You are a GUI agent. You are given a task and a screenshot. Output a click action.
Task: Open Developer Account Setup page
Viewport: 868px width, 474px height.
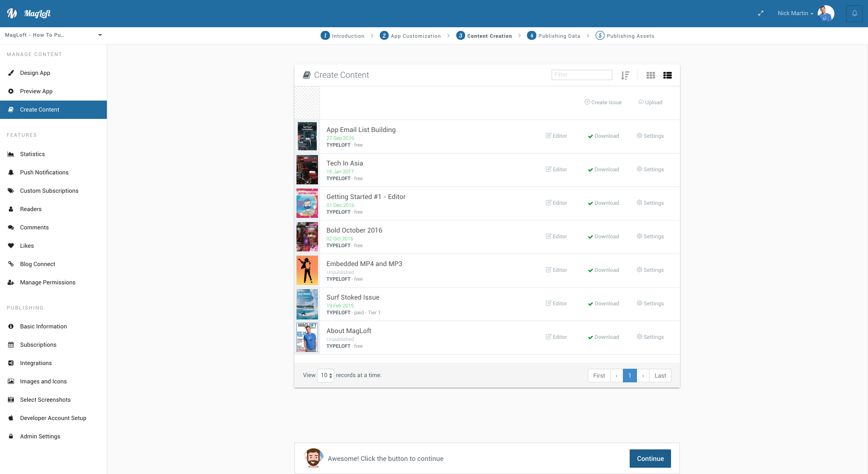coord(53,418)
